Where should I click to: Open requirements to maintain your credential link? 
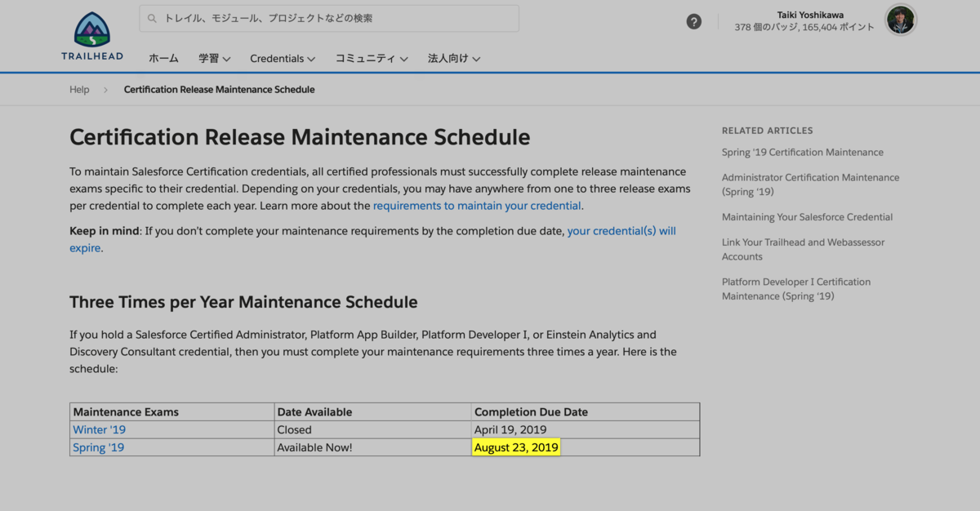click(x=477, y=206)
